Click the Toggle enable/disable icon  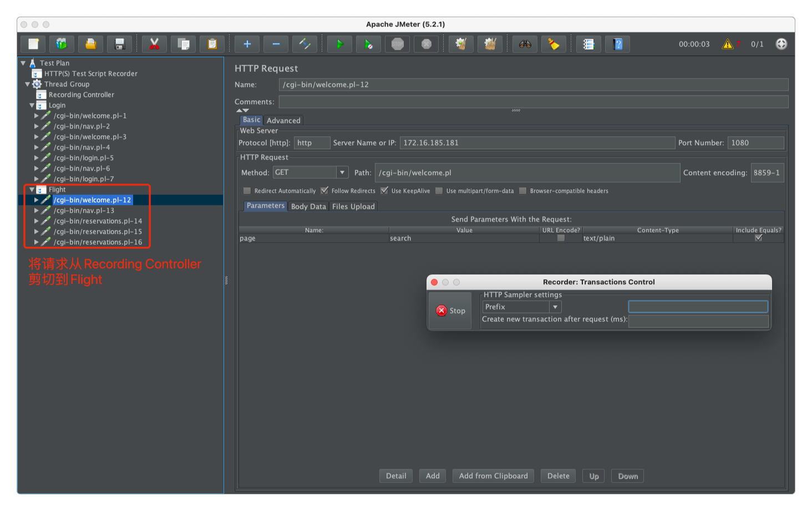[x=304, y=44]
